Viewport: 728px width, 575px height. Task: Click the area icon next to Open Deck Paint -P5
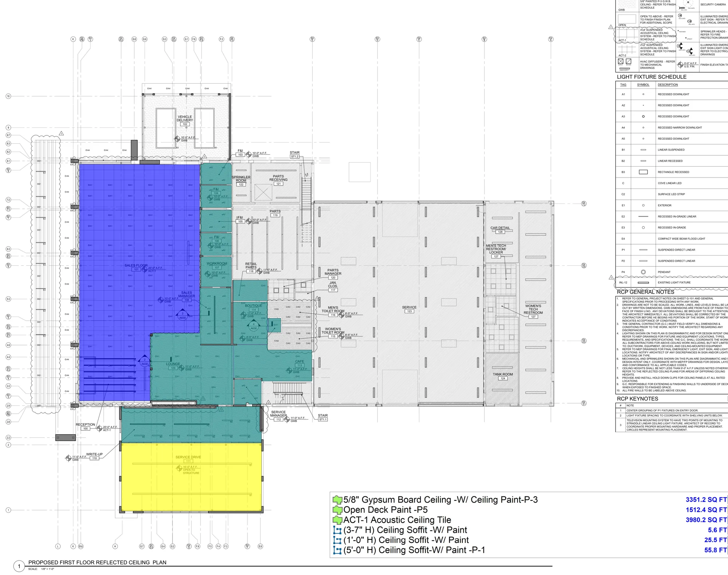[337, 510]
